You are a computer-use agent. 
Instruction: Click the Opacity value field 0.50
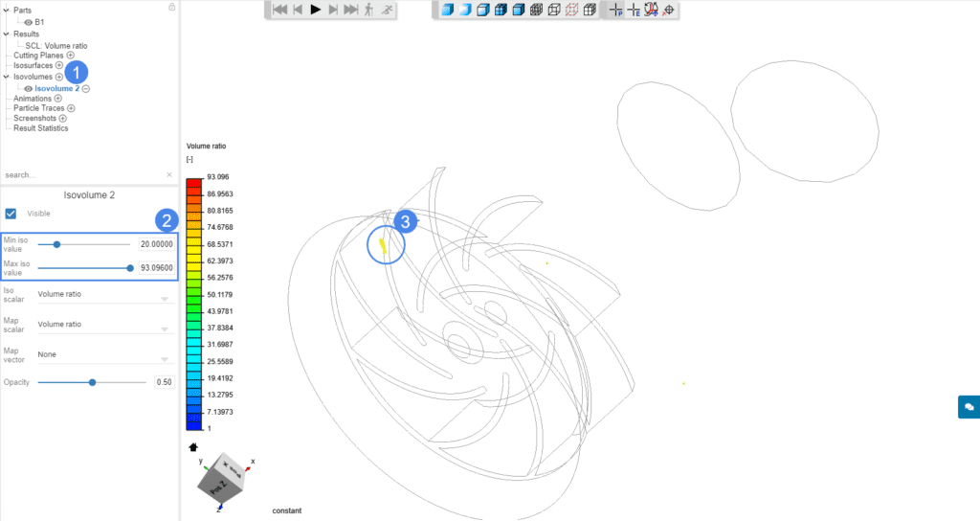(x=165, y=382)
